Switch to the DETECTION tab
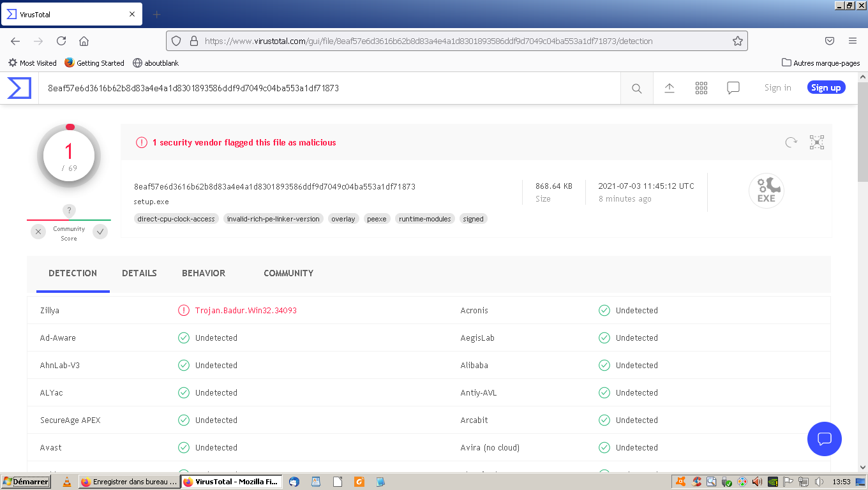The image size is (868, 490). (73, 273)
